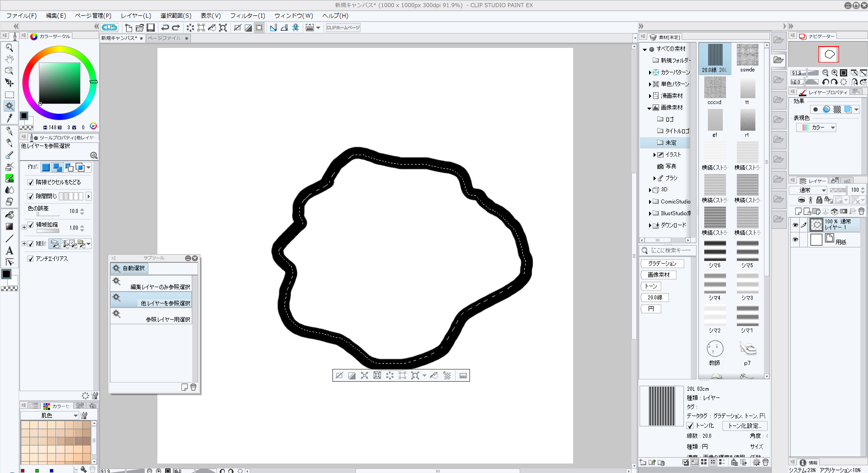Click the グラデーション tag button

click(662, 264)
